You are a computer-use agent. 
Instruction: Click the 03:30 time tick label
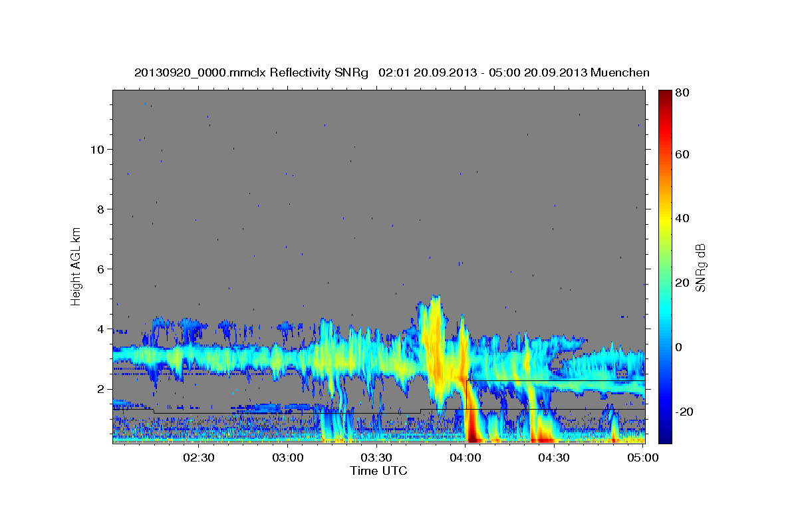[x=376, y=458]
